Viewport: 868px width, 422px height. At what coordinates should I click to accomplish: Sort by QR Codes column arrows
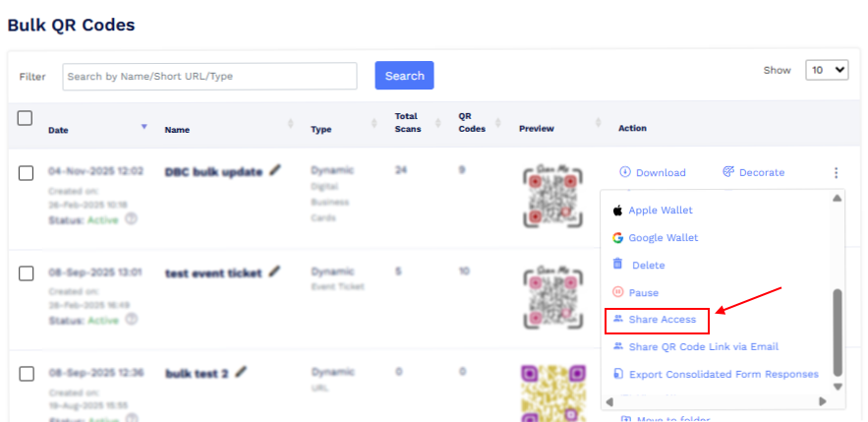point(497,123)
